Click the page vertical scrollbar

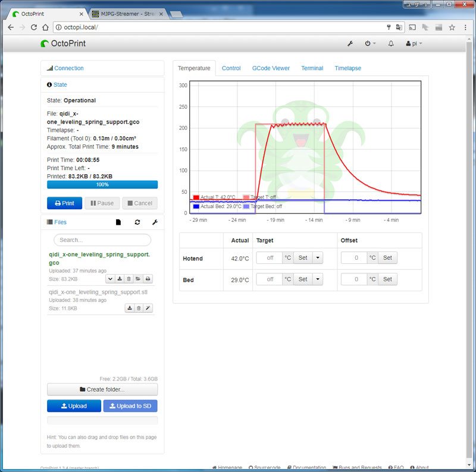coord(469,248)
